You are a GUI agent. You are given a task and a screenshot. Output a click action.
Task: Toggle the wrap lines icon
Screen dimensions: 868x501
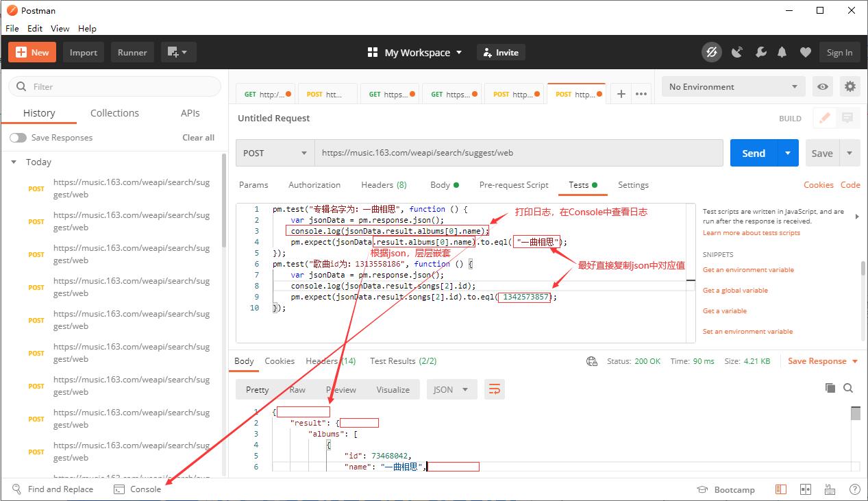coord(494,390)
